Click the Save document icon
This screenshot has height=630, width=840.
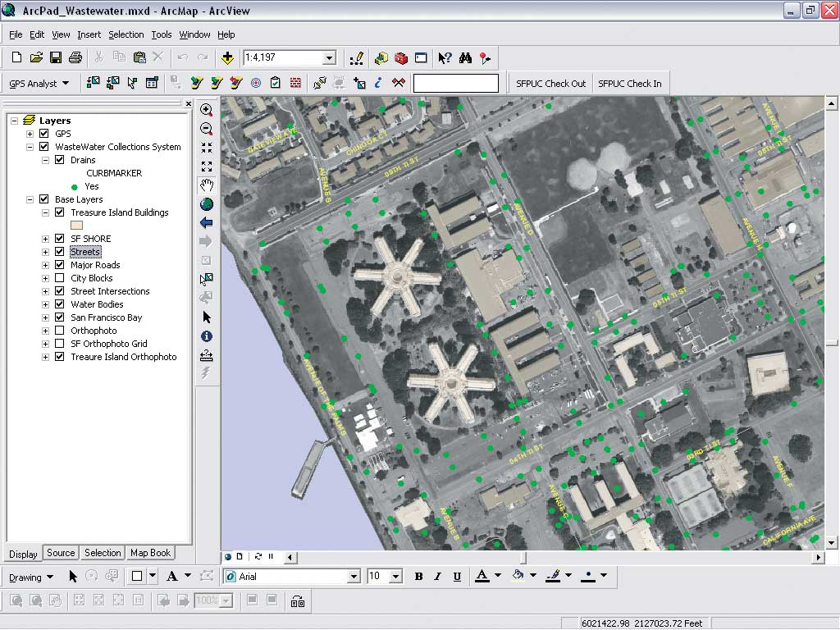[56, 57]
